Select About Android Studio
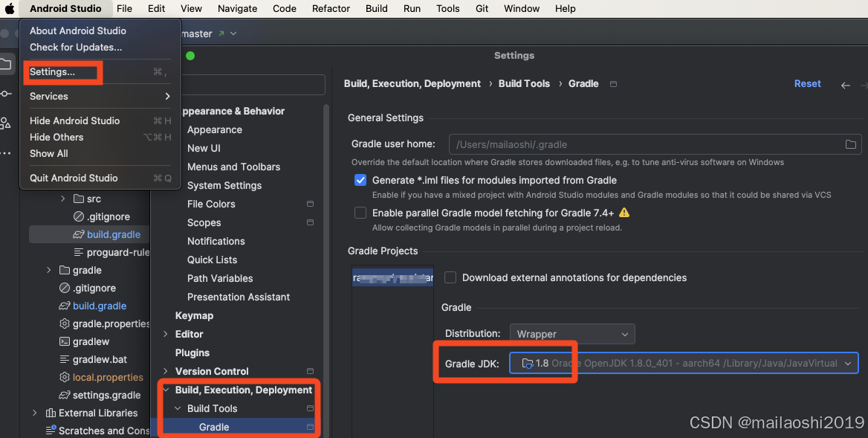This screenshot has width=868, height=438. click(100, 31)
